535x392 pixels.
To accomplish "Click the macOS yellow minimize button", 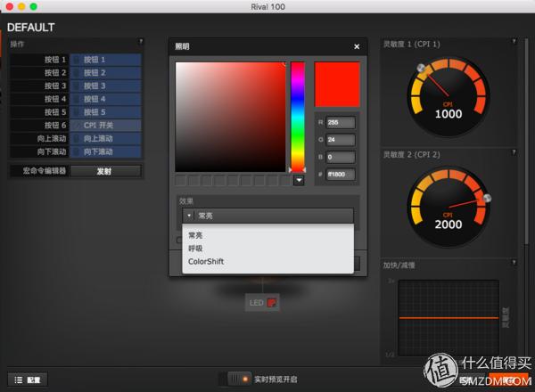I will tap(21, 6).
